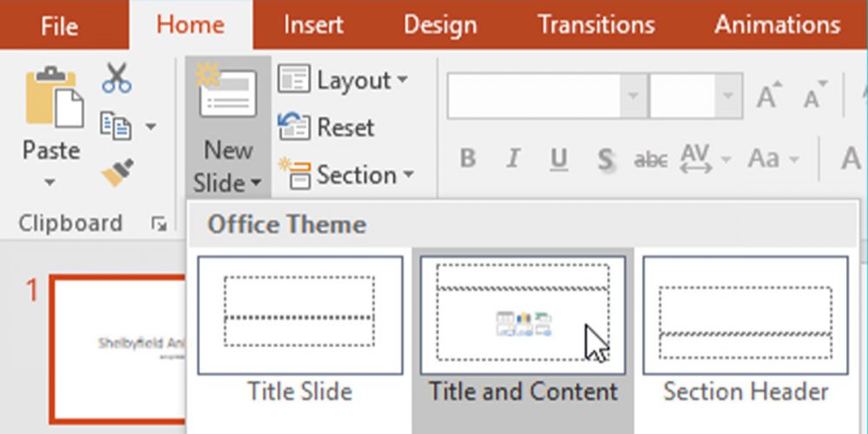Toggle Underline formatting

pyautogui.click(x=559, y=159)
